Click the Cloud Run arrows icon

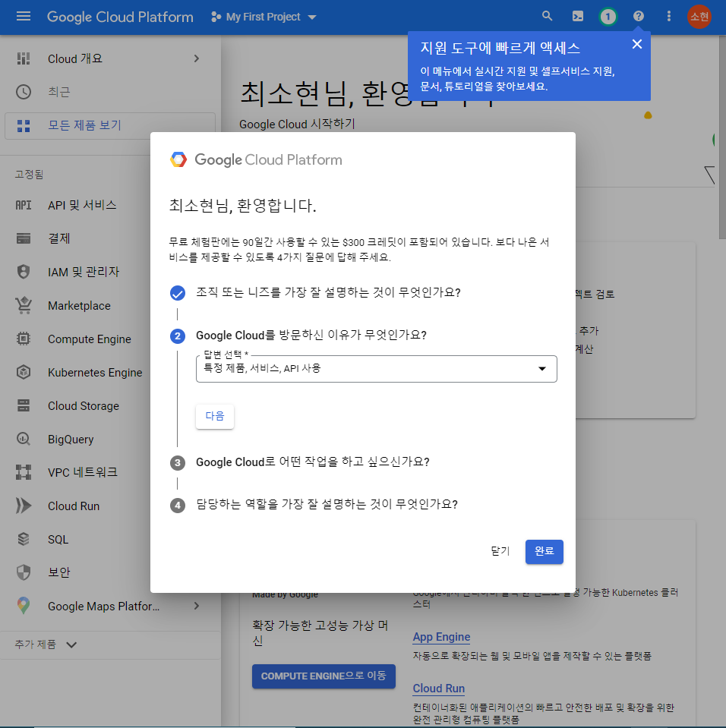point(24,506)
